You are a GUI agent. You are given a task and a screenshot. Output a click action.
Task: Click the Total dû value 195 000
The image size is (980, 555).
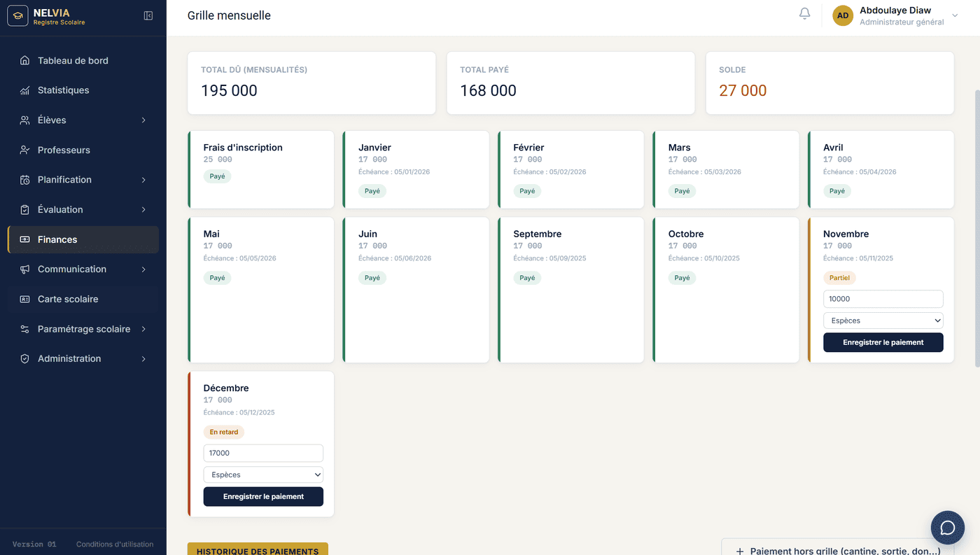[x=229, y=90]
